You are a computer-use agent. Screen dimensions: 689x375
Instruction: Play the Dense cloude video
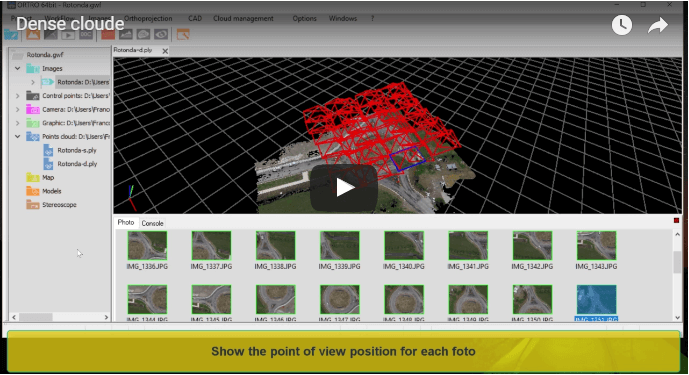[344, 188]
